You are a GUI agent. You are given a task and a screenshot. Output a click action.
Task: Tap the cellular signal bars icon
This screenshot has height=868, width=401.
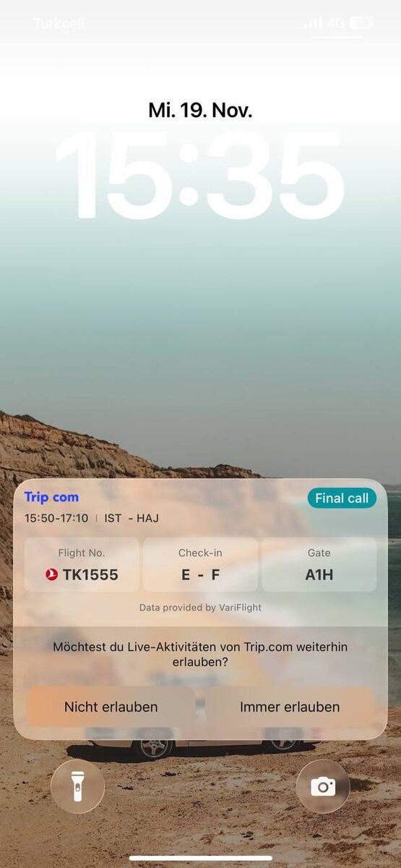pyautogui.click(x=313, y=23)
